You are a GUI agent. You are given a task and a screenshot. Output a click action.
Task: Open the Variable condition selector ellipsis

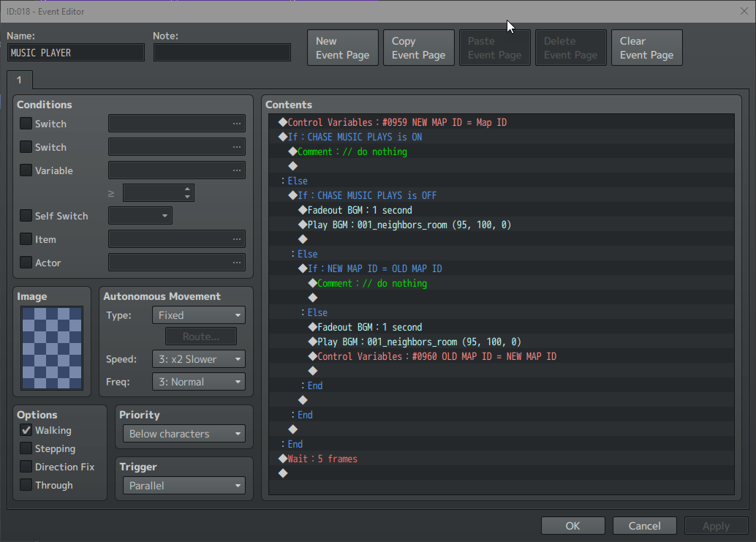[236, 170]
